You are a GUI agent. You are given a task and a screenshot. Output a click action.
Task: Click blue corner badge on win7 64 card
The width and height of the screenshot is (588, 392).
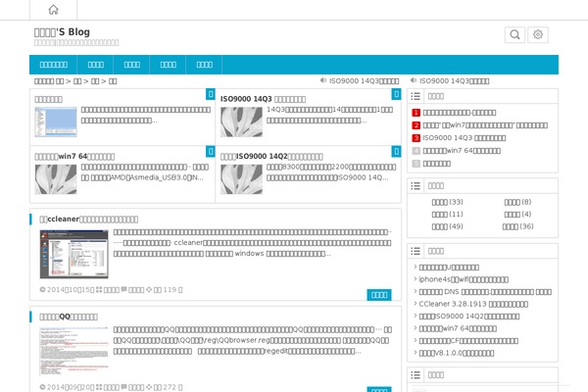click(x=211, y=152)
